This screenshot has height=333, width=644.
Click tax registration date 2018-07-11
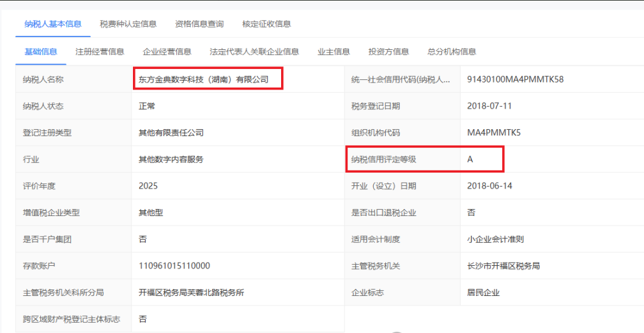point(489,106)
